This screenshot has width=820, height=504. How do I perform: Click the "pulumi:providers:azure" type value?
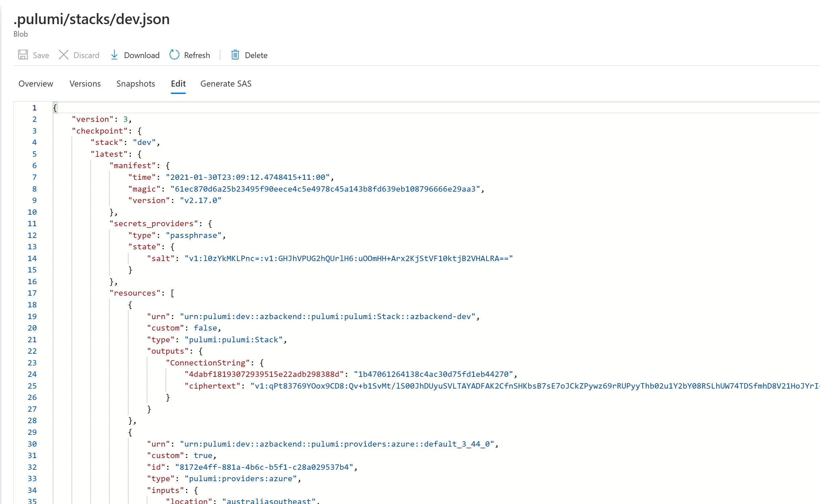241,478
